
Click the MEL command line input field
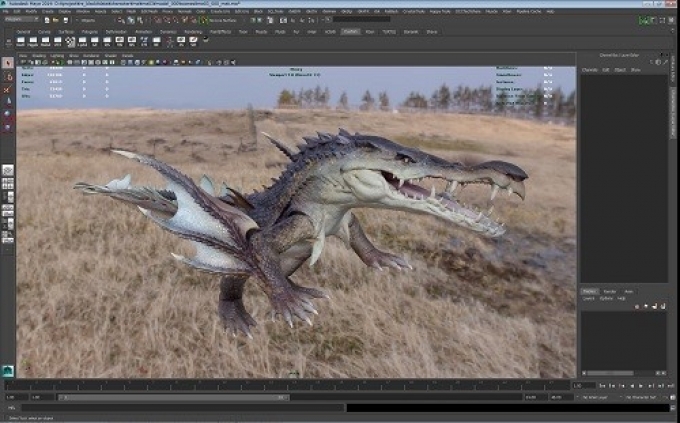coord(180,408)
